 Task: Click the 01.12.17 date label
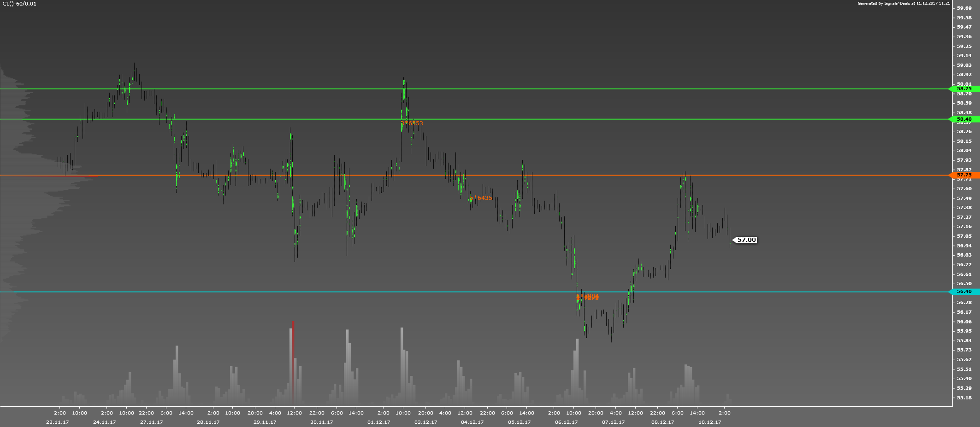[378, 422]
